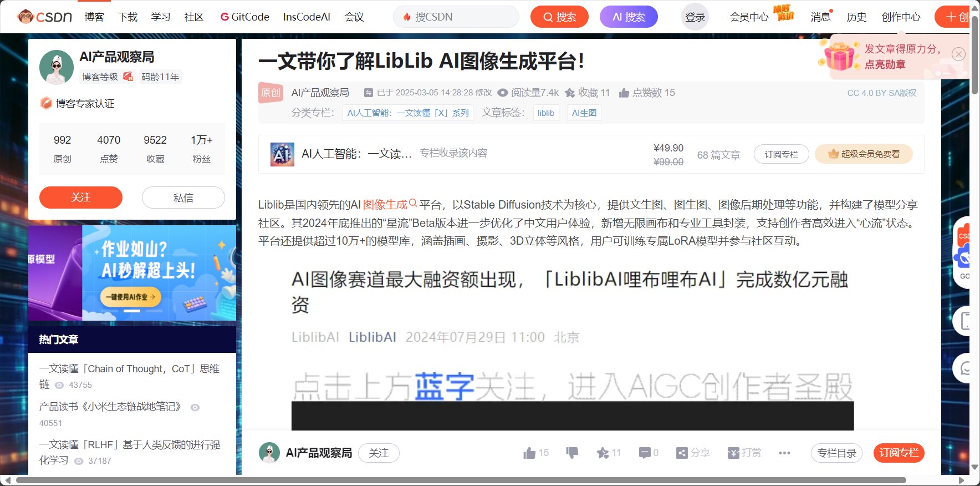Open the 博客 nav menu item
This screenshot has width=980, height=486.
click(94, 17)
